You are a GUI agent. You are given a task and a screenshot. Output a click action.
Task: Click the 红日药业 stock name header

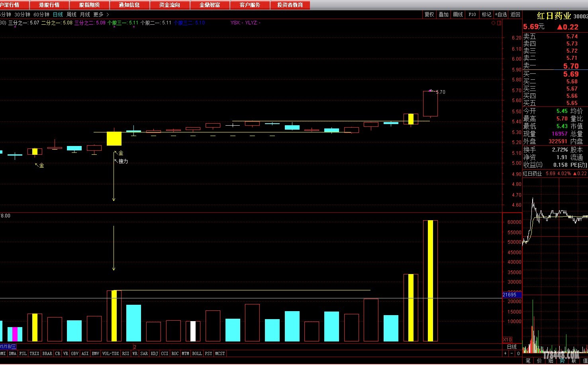(x=554, y=16)
